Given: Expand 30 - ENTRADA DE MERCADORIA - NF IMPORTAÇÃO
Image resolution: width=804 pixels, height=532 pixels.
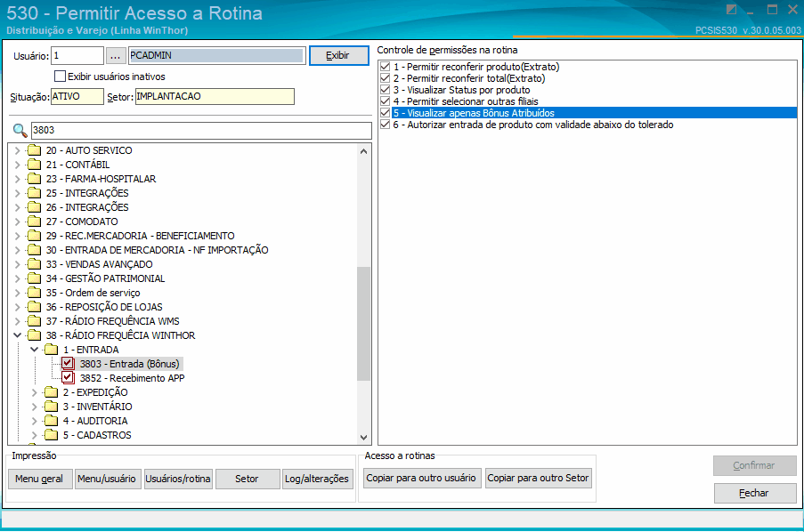Looking at the screenshot, I should [x=18, y=250].
